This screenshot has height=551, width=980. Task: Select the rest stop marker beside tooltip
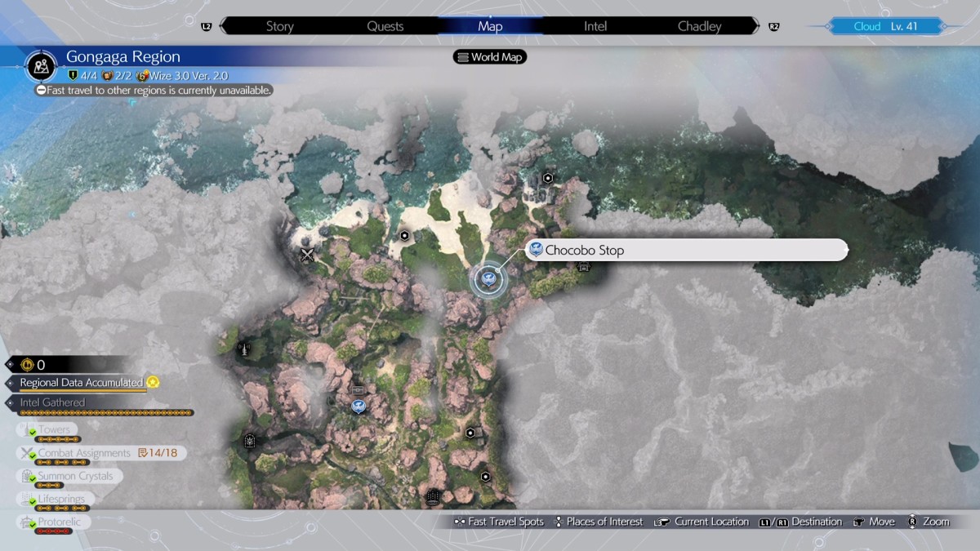[584, 267]
